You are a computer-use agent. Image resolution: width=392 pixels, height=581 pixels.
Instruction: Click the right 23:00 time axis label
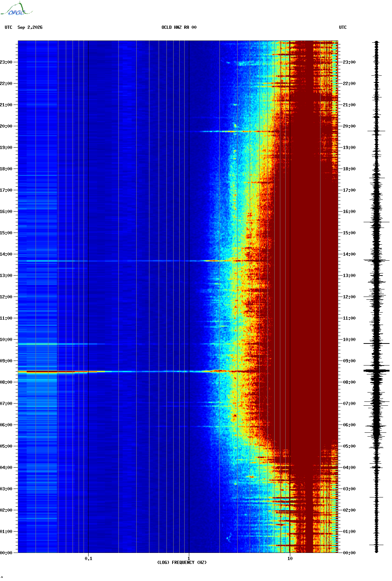pyautogui.click(x=349, y=62)
